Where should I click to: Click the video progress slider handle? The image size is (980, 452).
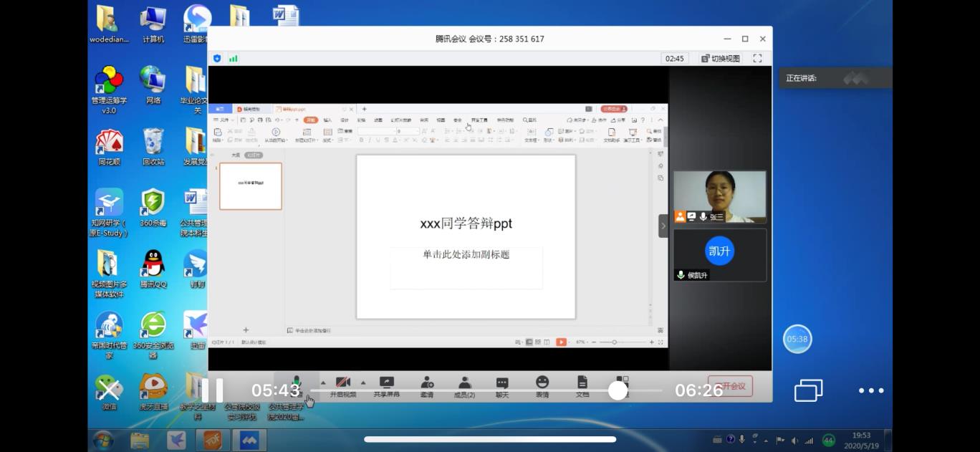tap(618, 390)
